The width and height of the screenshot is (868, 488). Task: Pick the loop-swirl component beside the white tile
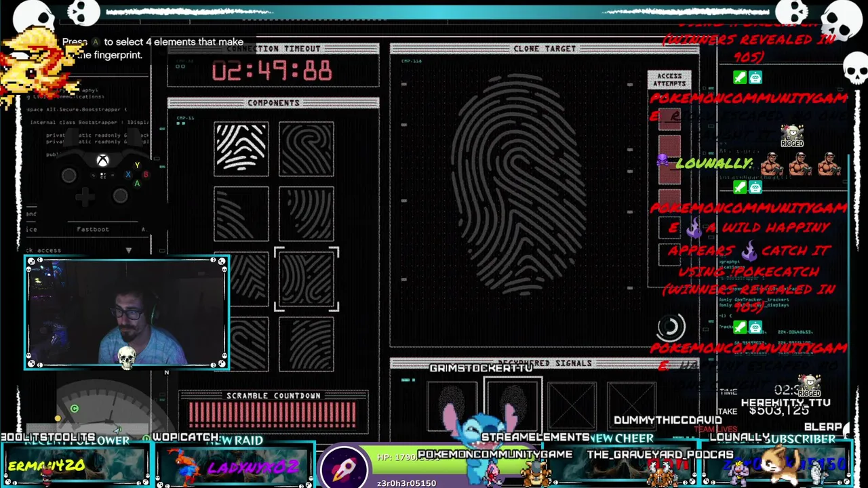307,149
